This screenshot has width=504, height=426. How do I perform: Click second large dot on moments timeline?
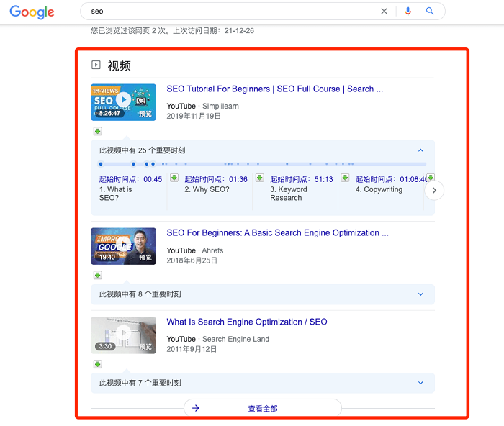point(133,164)
